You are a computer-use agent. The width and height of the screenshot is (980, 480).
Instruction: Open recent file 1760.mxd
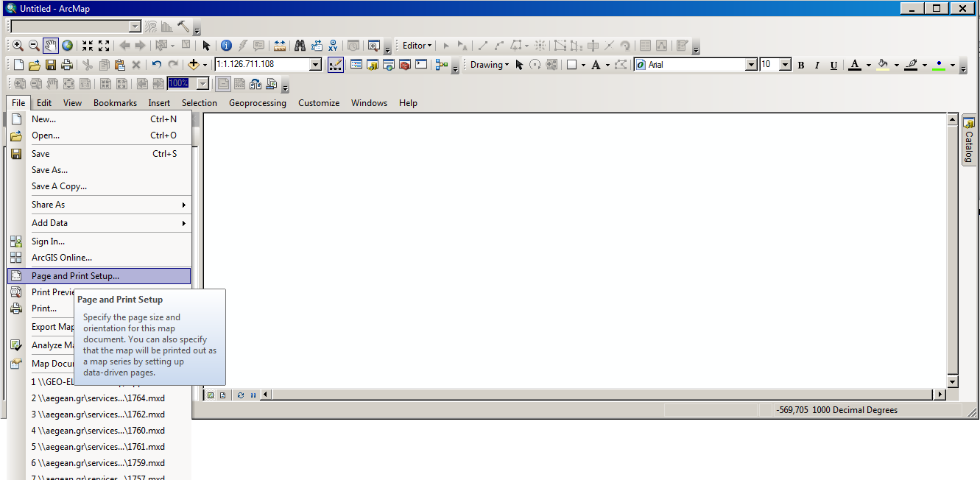pyautogui.click(x=99, y=431)
